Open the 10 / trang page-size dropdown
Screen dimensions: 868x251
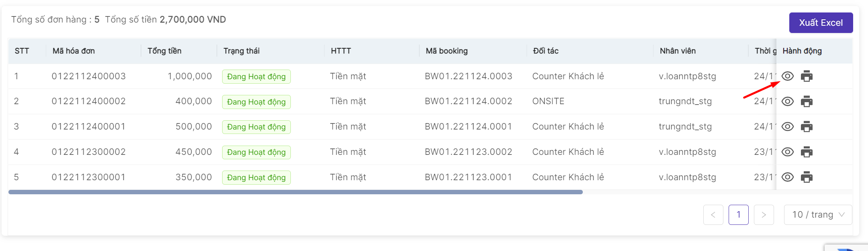[x=818, y=215]
